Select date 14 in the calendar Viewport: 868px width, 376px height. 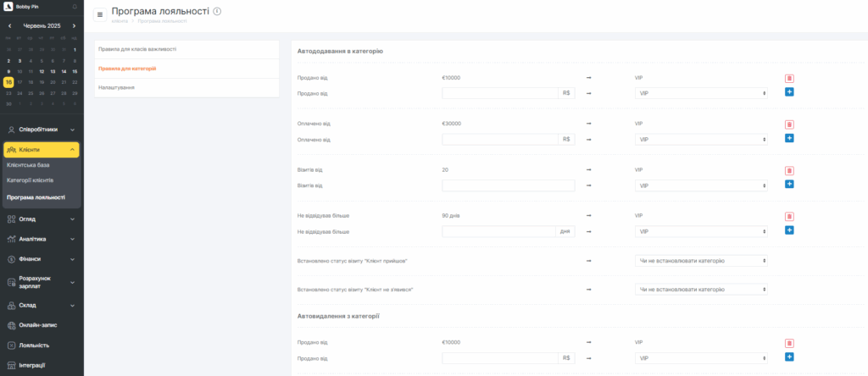tap(64, 71)
